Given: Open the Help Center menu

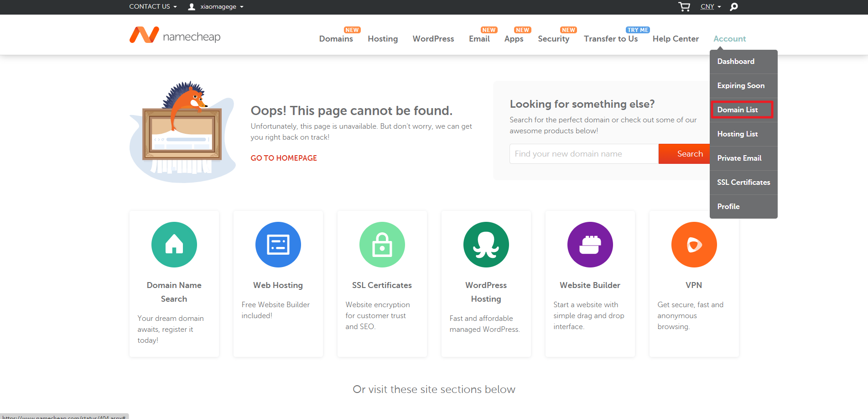Looking at the screenshot, I should coord(676,39).
